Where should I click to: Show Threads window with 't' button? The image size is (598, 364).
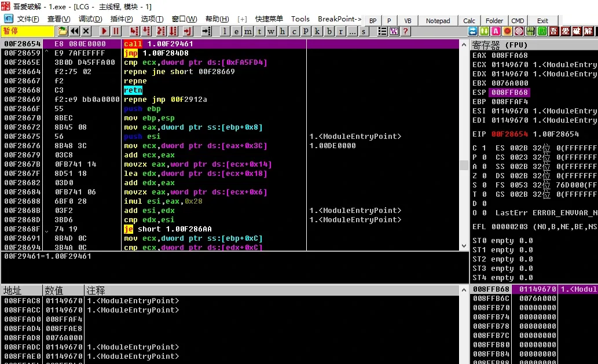(259, 31)
